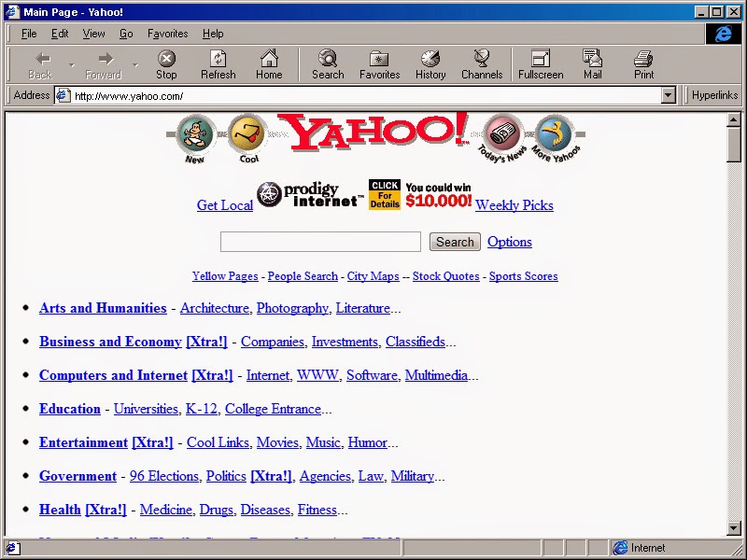This screenshot has width=747, height=560.
Task: Refresh the current page
Action: coord(218,65)
